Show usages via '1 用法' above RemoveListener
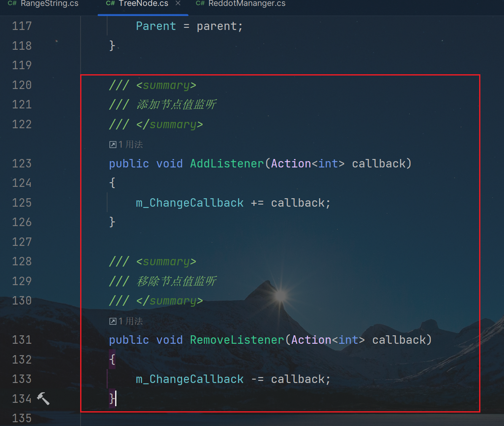504x426 pixels. [131, 321]
